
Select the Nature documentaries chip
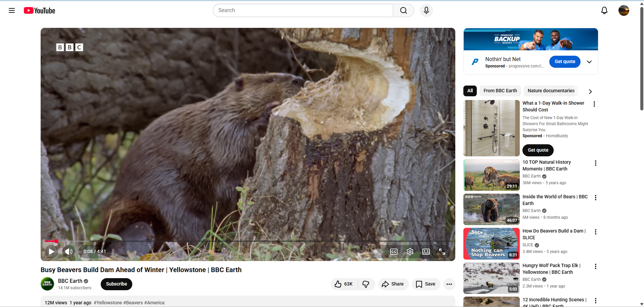tap(551, 91)
